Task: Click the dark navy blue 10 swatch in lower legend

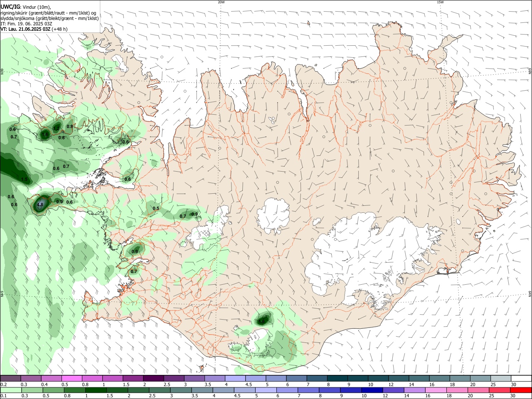Action: coord(372,390)
